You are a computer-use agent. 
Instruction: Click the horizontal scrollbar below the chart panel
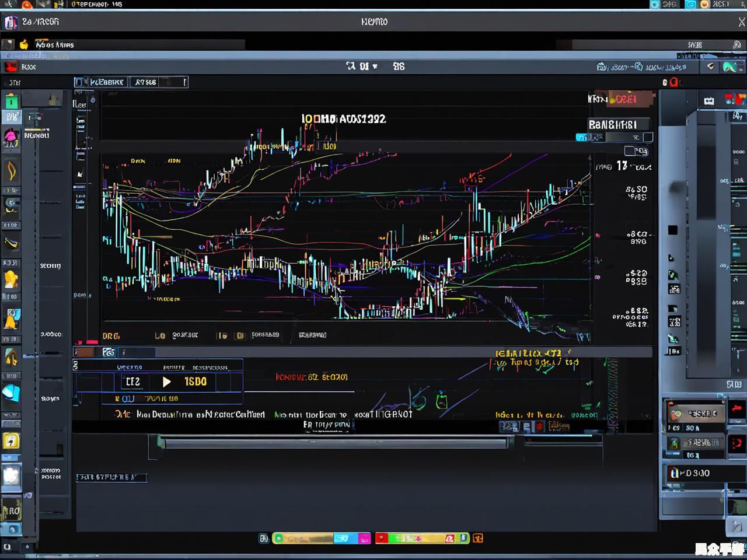(336, 444)
